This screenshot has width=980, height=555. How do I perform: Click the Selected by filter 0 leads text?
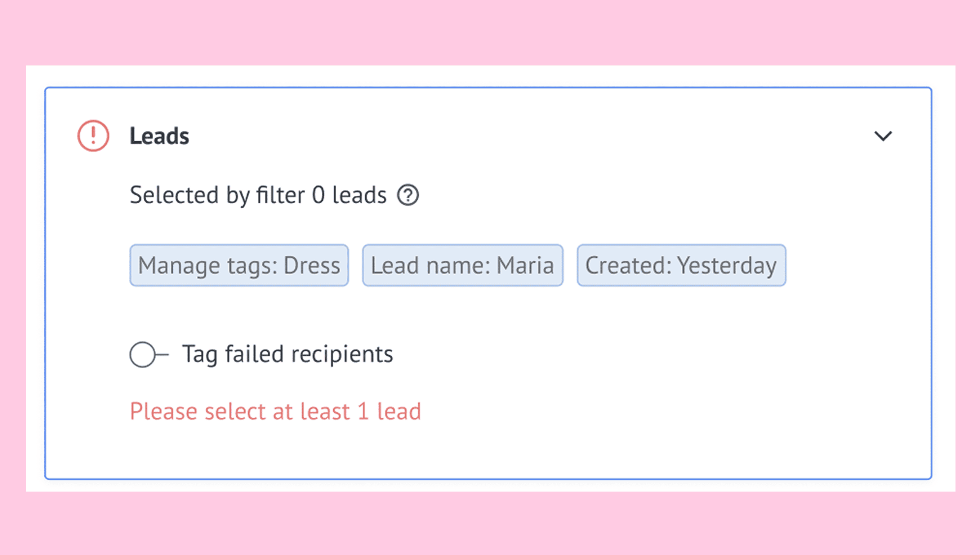pyautogui.click(x=258, y=195)
